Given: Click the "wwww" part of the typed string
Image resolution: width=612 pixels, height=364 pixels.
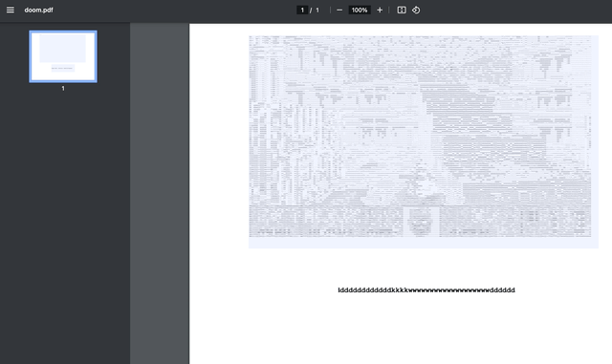Looking at the screenshot, I should tap(448, 289).
